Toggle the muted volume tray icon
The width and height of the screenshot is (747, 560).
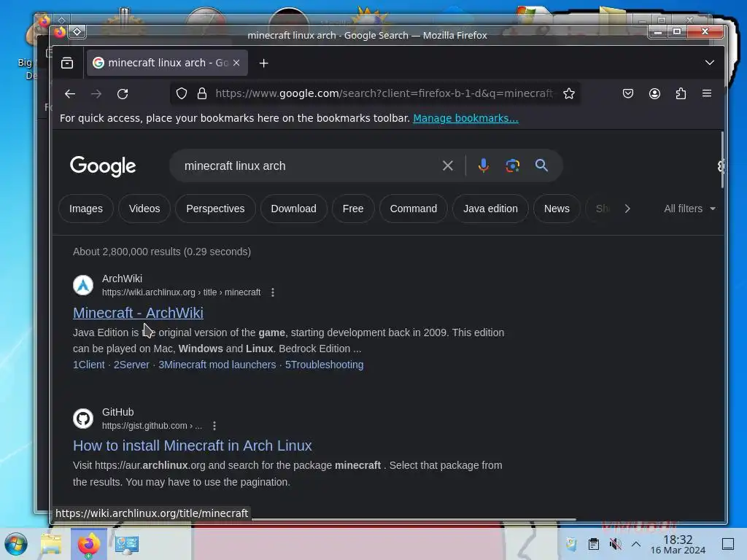615,544
